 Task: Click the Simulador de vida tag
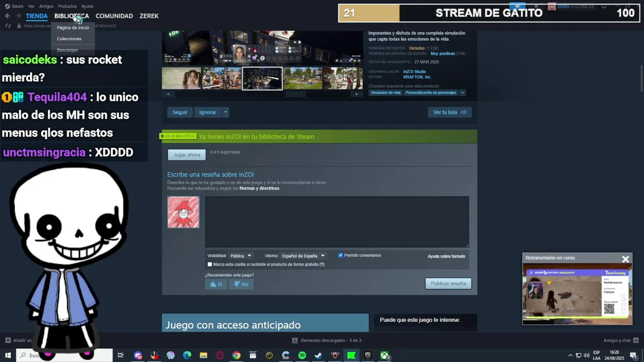386,93
